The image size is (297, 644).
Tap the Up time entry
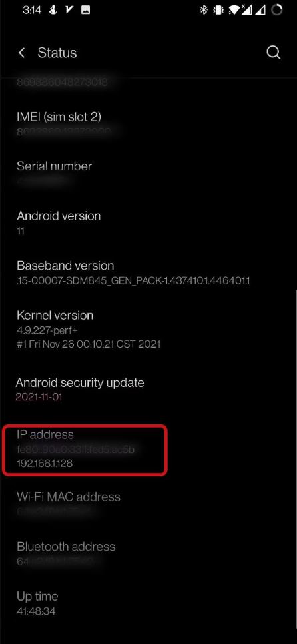(x=148, y=603)
